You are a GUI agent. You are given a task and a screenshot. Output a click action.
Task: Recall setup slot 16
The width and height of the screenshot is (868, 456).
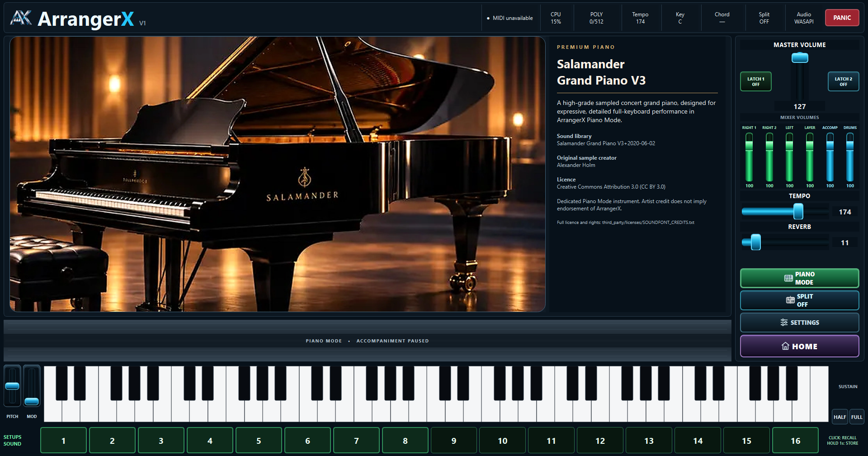pos(796,441)
